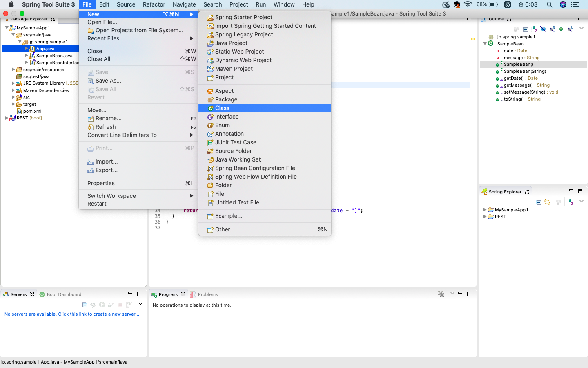Expand src/main/resources folder node

point(13,70)
